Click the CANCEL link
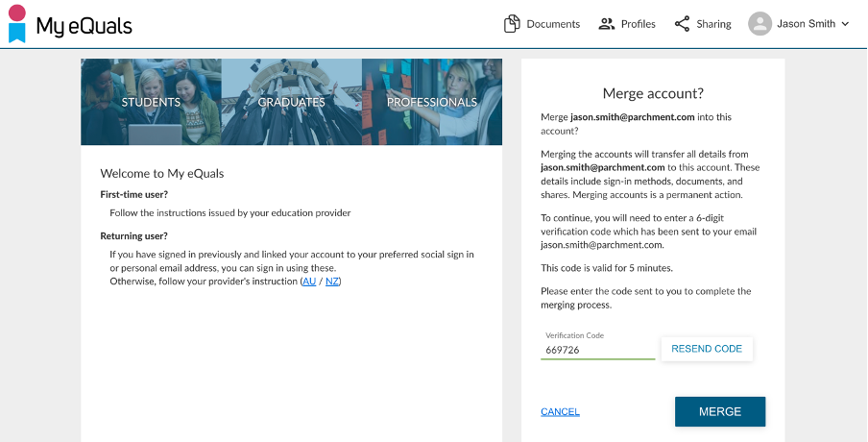This screenshot has width=868, height=442. click(560, 411)
